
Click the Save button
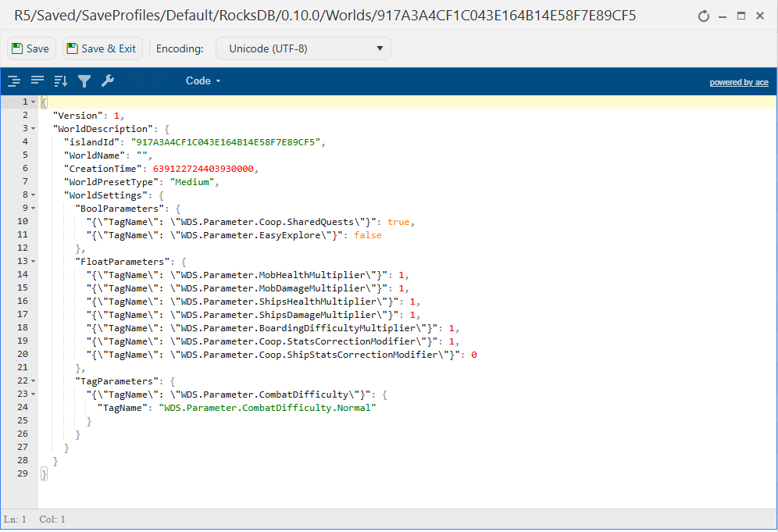[30, 48]
